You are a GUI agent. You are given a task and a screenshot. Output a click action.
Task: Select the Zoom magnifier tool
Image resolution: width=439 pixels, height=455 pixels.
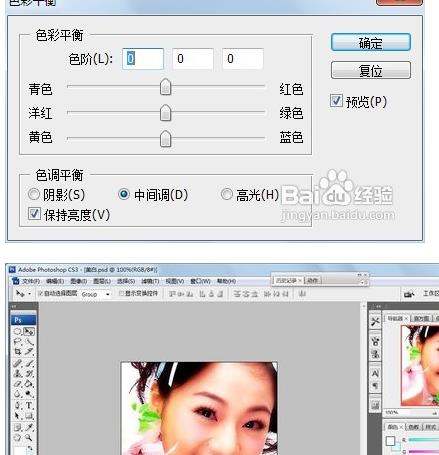pyautogui.click(x=29, y=437)
